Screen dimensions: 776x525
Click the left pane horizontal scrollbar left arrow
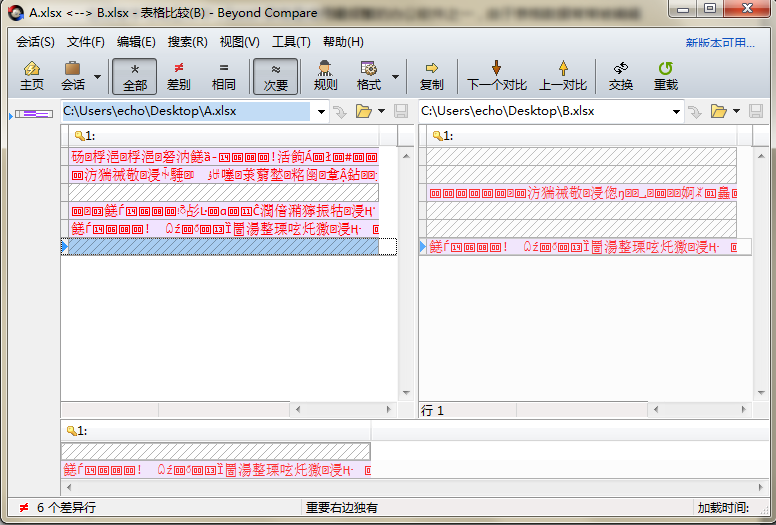pos(298,409)
